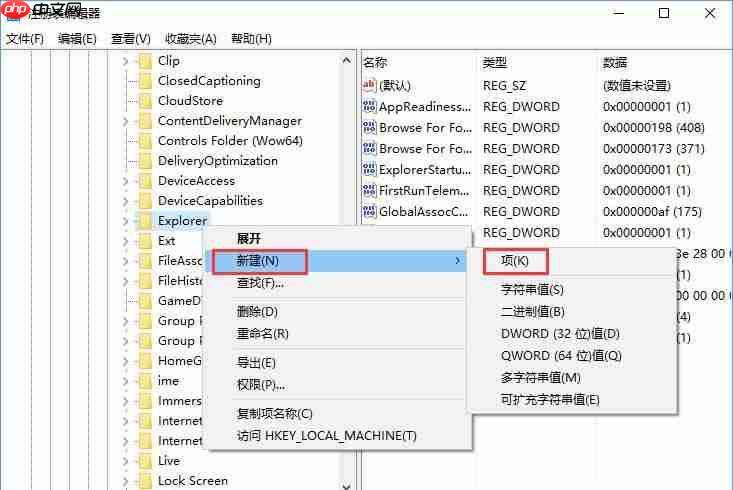The width and height of the screenshot is (733, 490).
Task: Open the 编辑(E) menu
Action: [77, 39]
